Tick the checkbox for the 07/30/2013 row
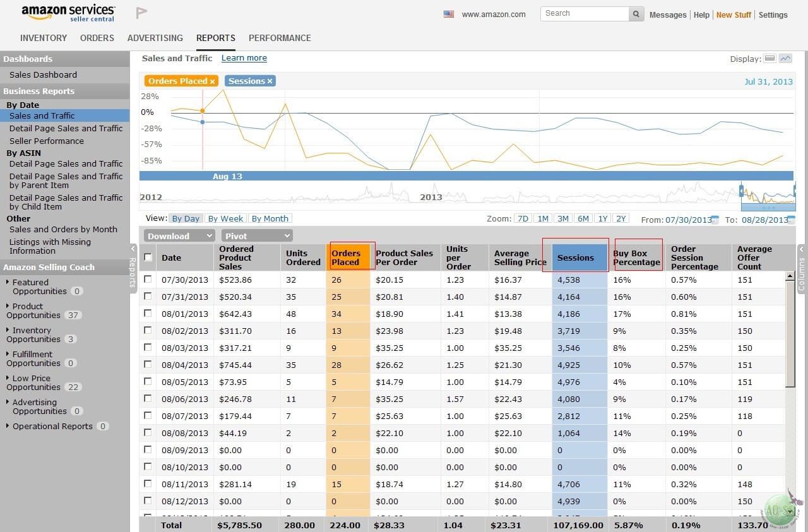The width and height of the screenshot is (808, 532). point(148,279)
